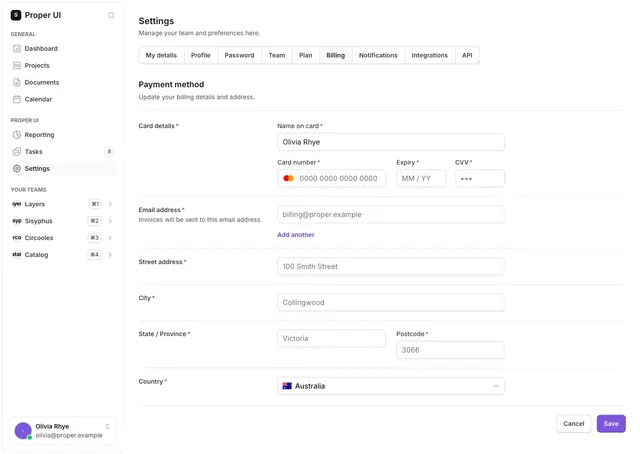This screenshot has width=640, height=454.
Task: Click the State field showing Victoria
Action: click(331, 338)
